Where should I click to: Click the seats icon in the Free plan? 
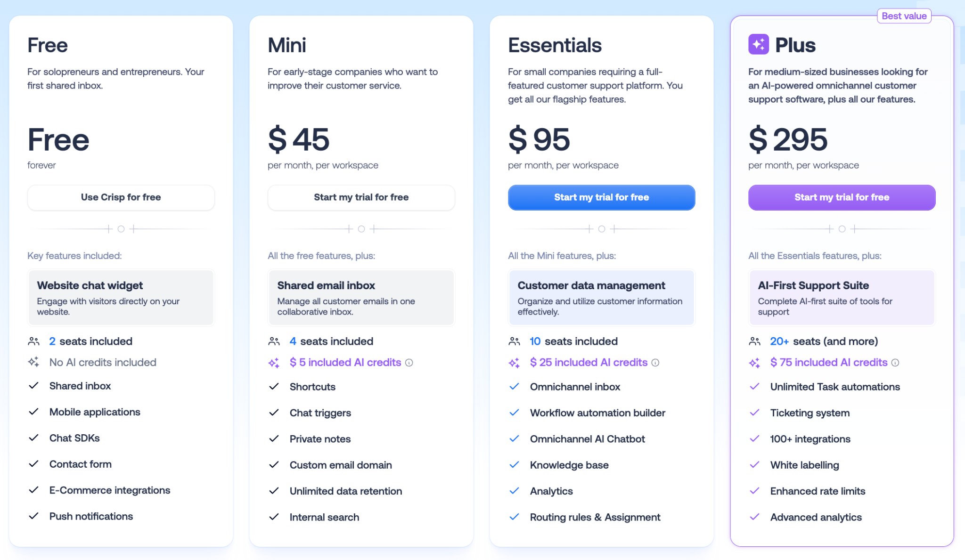[33, 341]
